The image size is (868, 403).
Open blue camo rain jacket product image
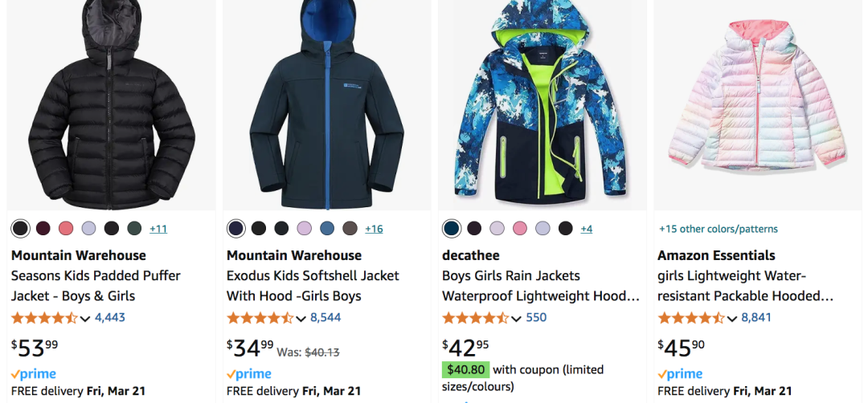pyautogui.click(x=542, y=104)
